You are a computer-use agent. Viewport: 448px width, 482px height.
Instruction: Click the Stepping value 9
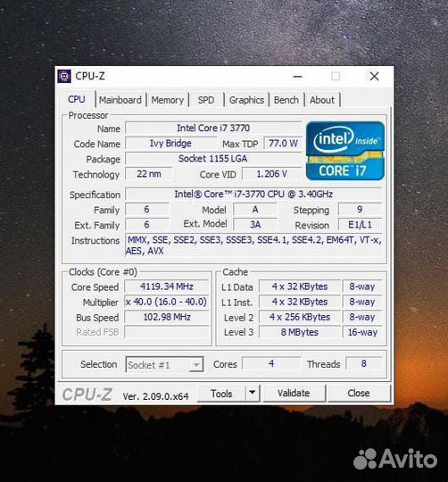coord(360,210)
